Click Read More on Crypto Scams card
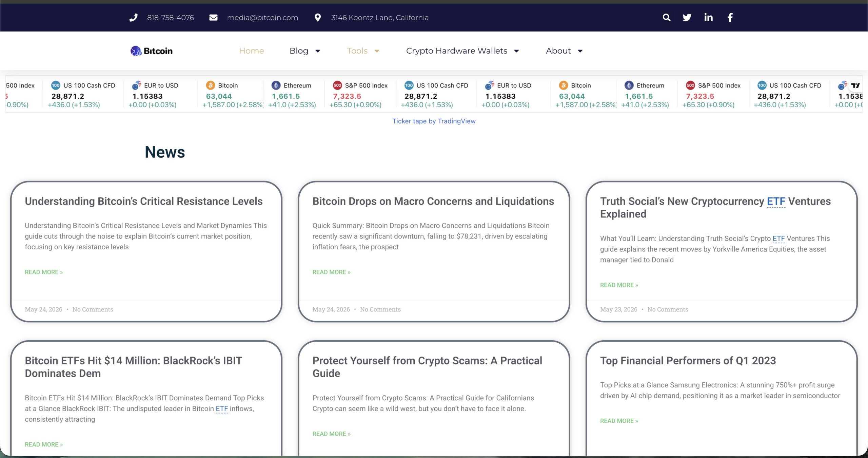The height and width of the screenshot is (458, 868). [331, 434]
